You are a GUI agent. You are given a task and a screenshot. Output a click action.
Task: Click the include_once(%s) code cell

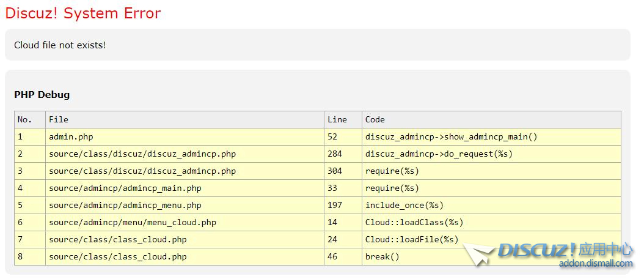[x=404, y=205]
